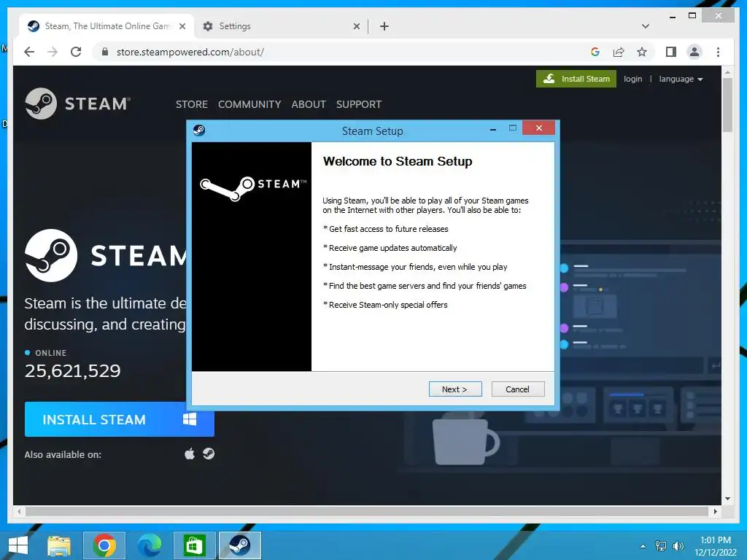
Task: Click the Steam icon in Setup title bar
Action: tap(199, 130)
